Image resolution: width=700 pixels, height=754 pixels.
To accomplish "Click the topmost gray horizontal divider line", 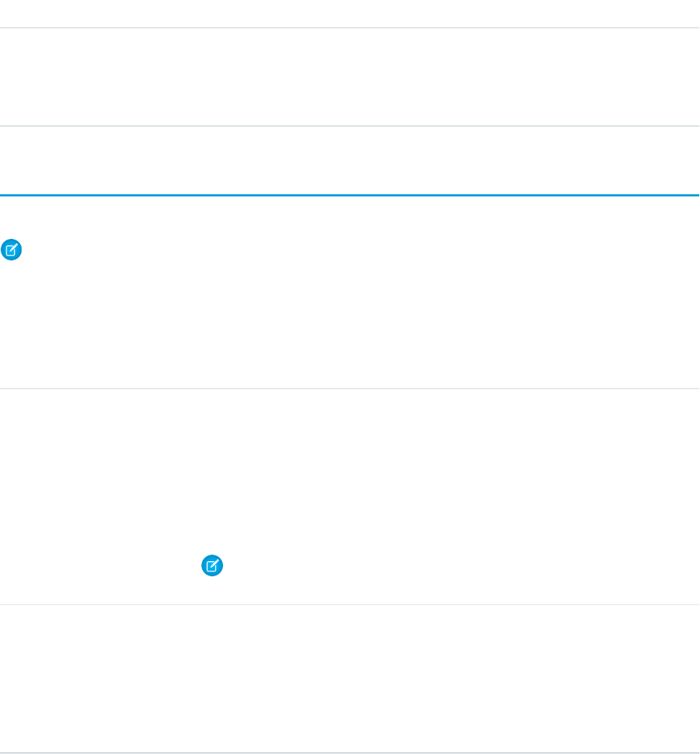I will tap(350, 28).
